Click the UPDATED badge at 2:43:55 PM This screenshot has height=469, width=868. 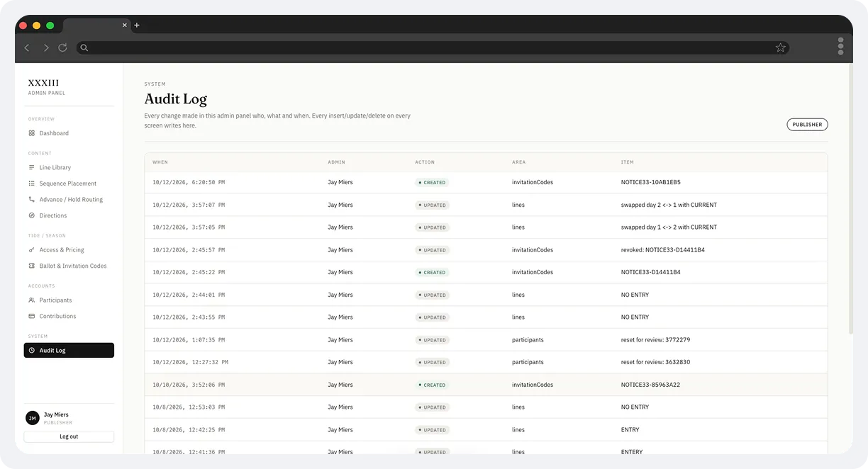(x=433, y=317)
